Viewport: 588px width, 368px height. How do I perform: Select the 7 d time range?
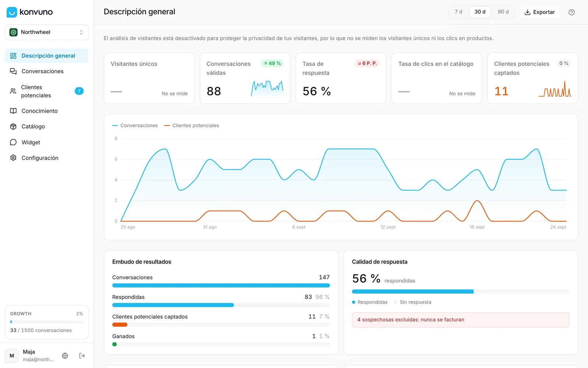[x=458, y=12]
